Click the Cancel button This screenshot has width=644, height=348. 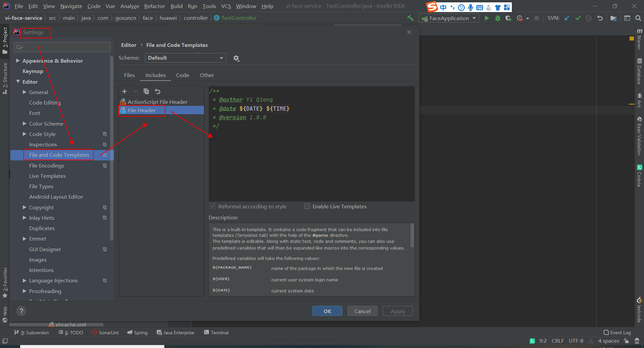point(363,311)
